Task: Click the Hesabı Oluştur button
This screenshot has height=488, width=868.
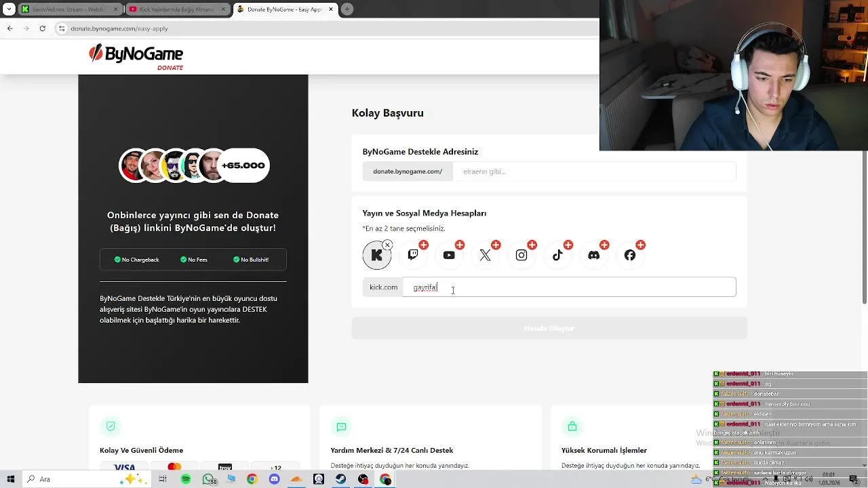Action: [549, 328]
